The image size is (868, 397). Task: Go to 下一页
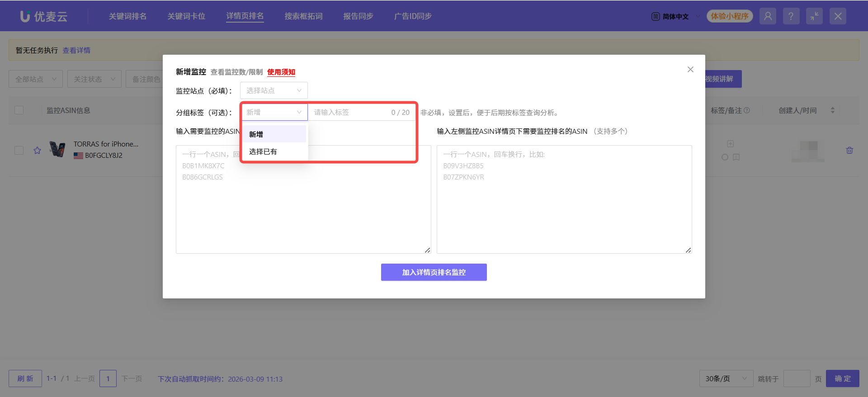point(132,378)
